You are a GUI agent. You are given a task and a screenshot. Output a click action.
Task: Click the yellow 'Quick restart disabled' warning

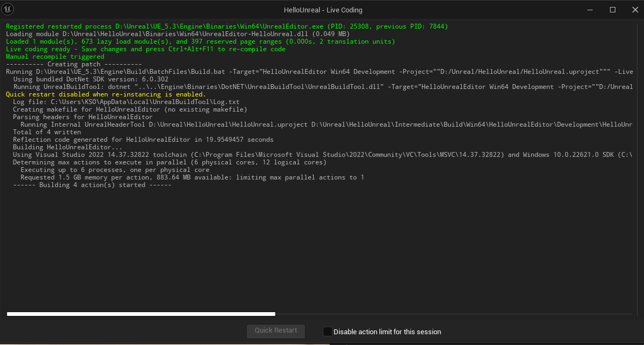click(106, 94)
